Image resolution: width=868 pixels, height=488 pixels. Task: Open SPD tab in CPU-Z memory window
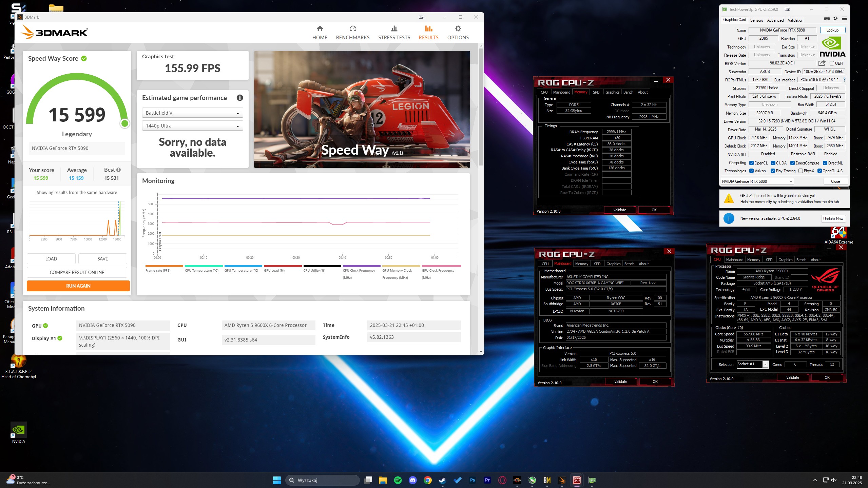596,92
